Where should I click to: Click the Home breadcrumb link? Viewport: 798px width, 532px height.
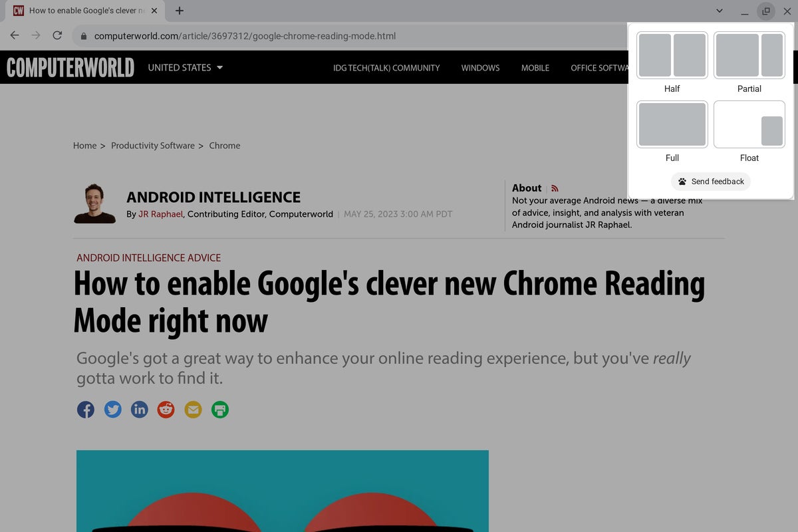[x=84, y=146]
